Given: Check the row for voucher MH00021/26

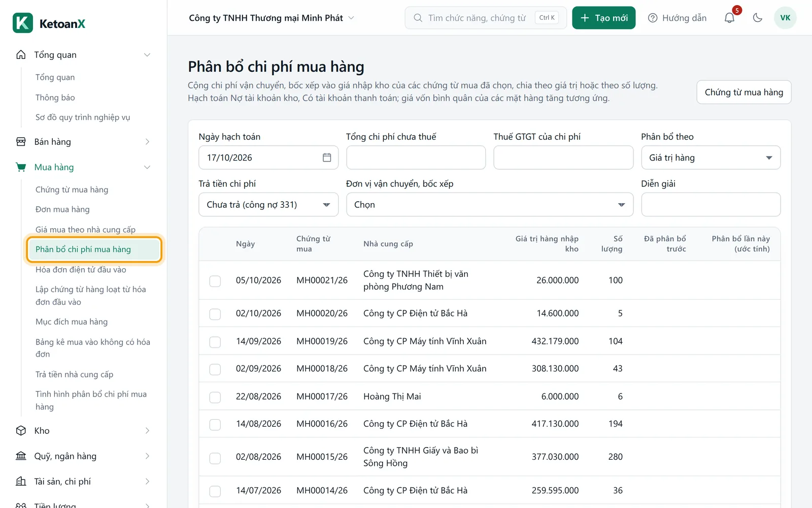Looking at the screenshot, I should coord(215,281).
